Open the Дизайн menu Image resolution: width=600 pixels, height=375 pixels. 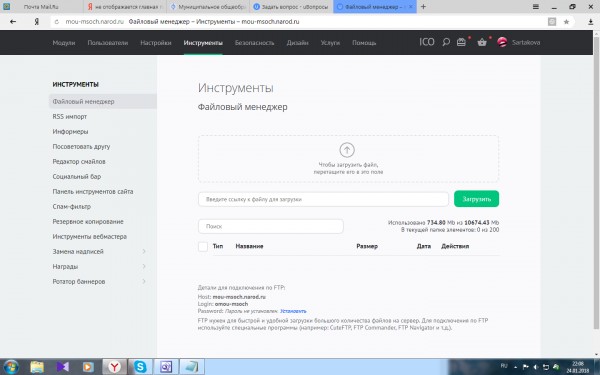pos(297,42)
